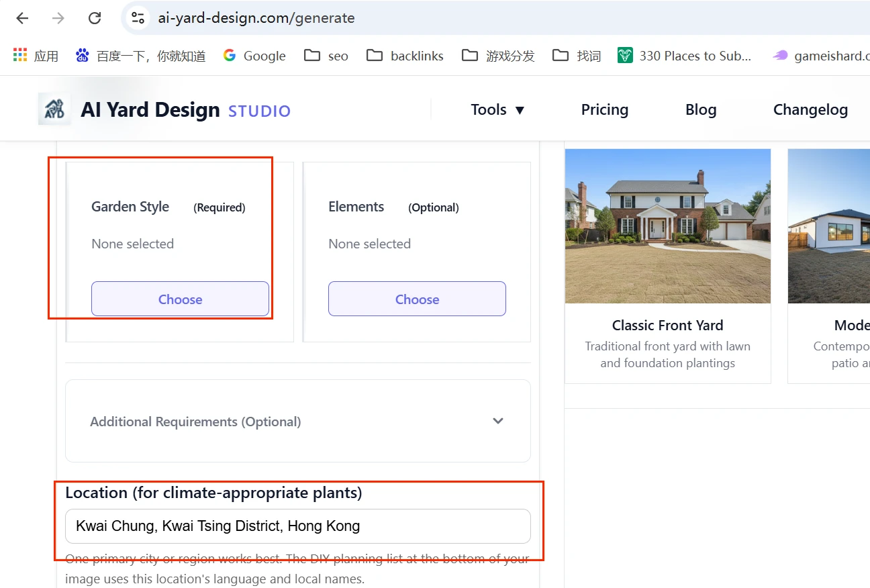Click the address bar URL ai-yard-design.com/generate

(256, 18)
